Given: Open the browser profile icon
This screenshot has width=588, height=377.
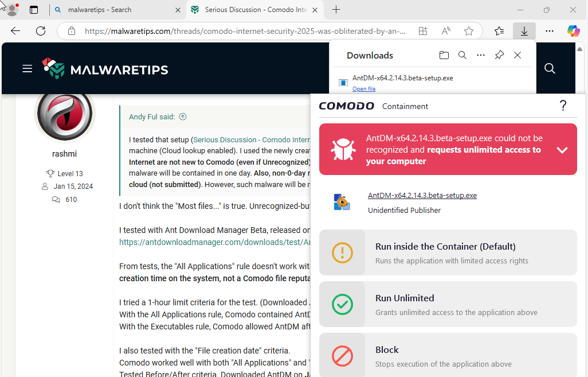Looking at the screenshot, I should 13,10.
